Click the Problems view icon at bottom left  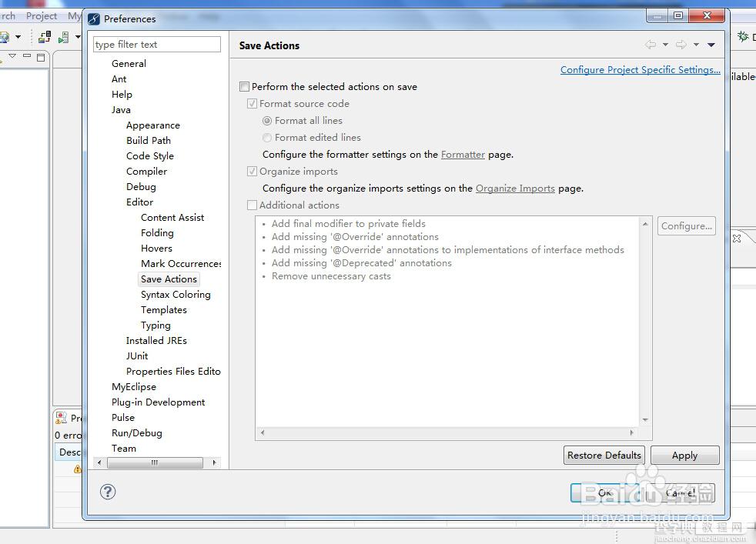tap(62, 417)
